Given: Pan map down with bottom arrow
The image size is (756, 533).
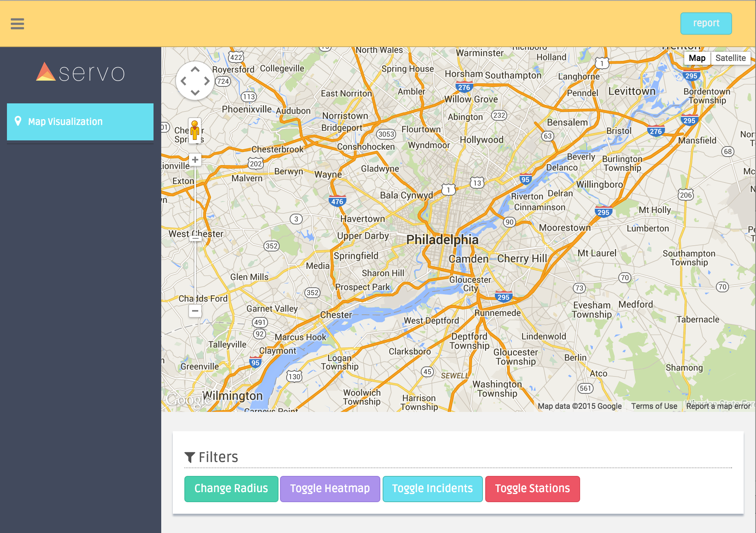Looking at the screenshot, I should coord(195,93).
